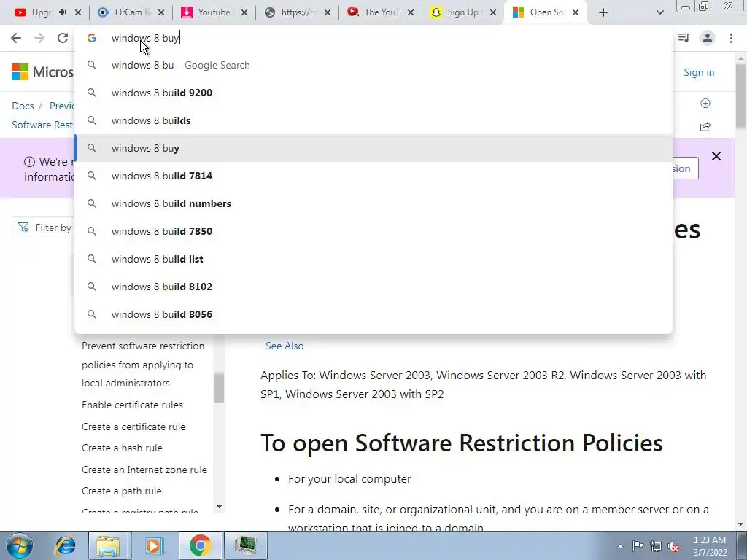Click the network tray icon
Viewport: 747px width, 560px height.
click(656, 546)
